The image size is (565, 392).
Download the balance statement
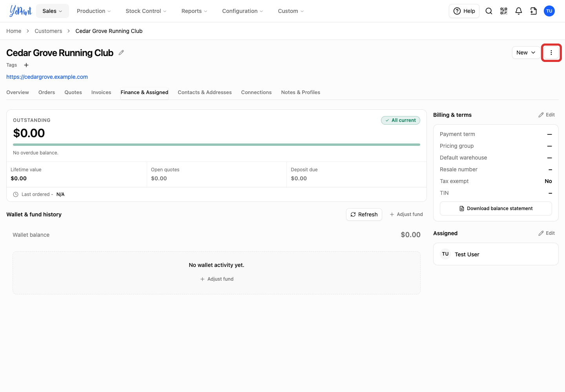[x=496, y=209]
